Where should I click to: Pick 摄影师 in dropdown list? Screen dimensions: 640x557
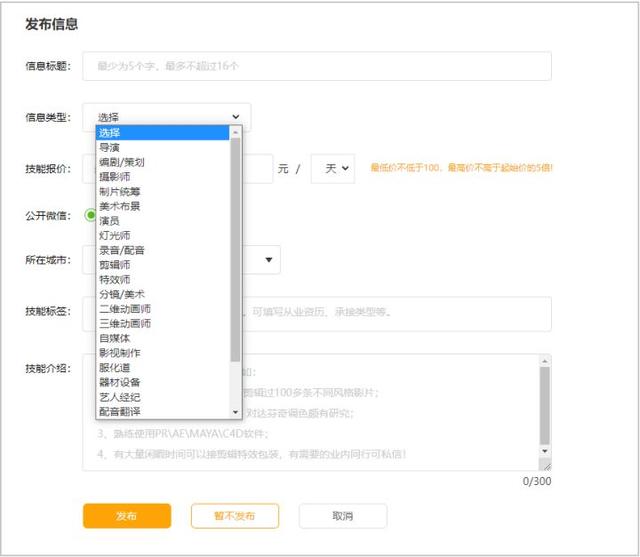tap(162, 177)
